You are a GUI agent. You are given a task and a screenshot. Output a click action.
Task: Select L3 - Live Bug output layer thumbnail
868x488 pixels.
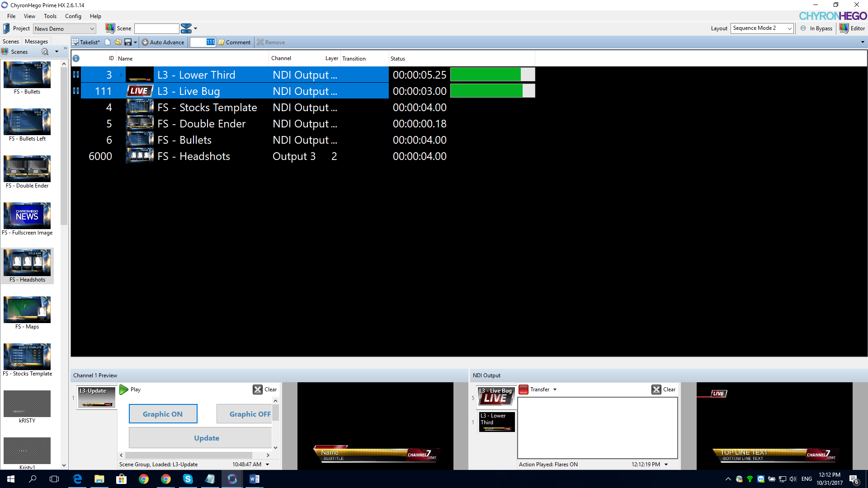(496, 396)
